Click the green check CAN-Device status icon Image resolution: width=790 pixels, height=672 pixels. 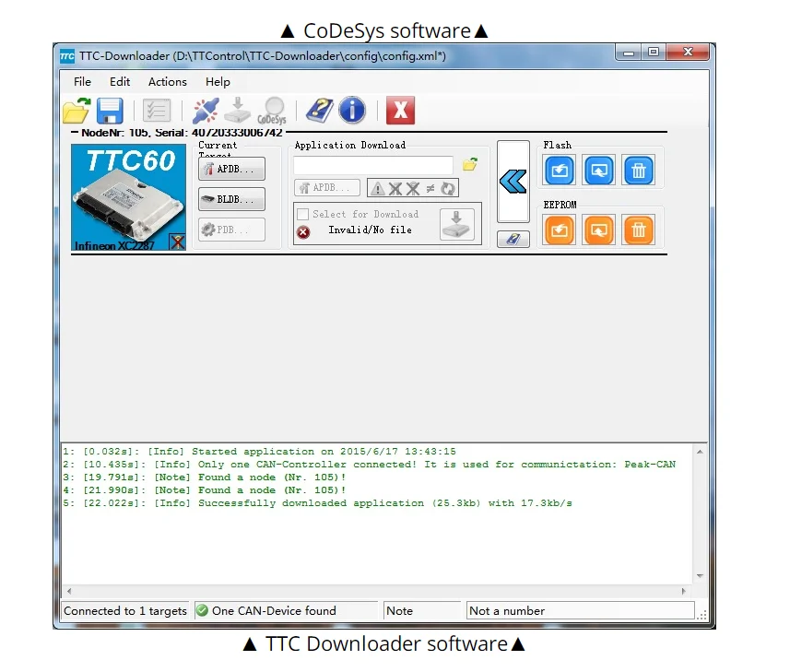(x=202, y=610)
